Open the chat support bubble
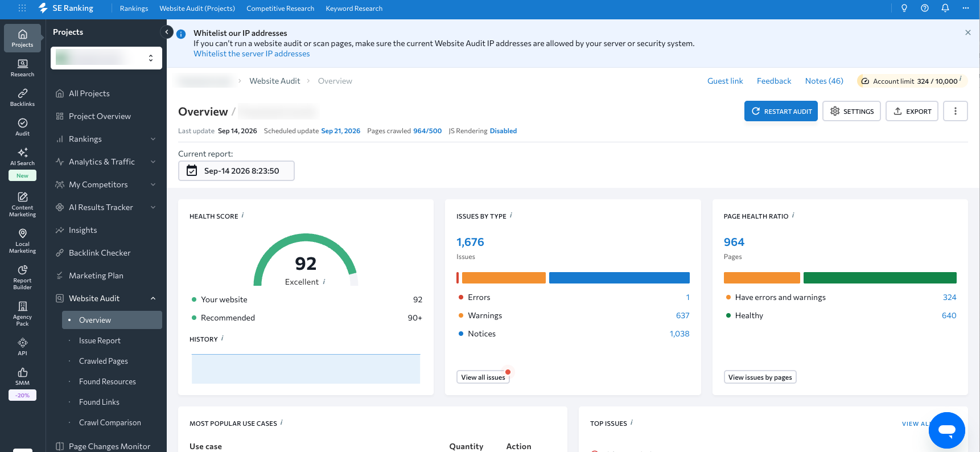980x452 pixels. point(946,430)
